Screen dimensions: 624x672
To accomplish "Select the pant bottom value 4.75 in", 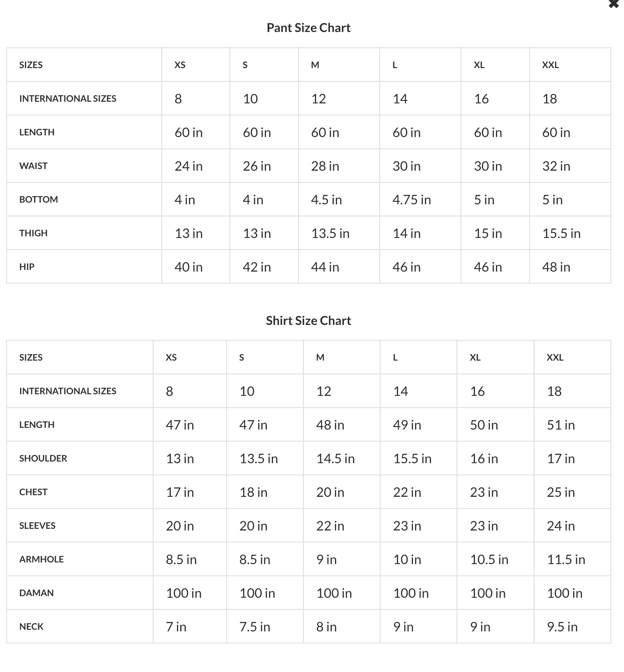I will coord(411,199).
